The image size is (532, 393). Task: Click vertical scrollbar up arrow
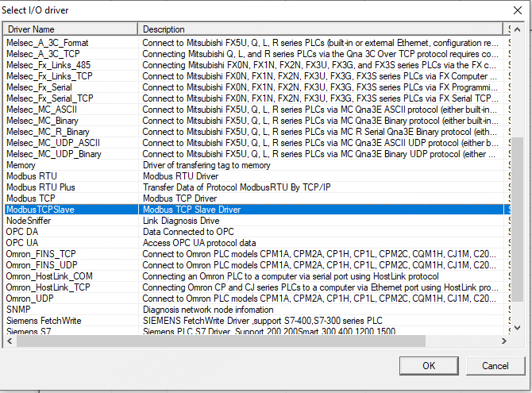(x=517, y=29)
